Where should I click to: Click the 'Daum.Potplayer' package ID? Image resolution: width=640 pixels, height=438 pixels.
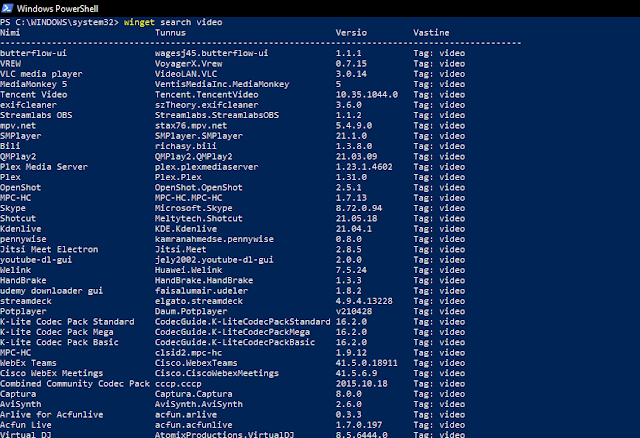[x=191, y=311]
